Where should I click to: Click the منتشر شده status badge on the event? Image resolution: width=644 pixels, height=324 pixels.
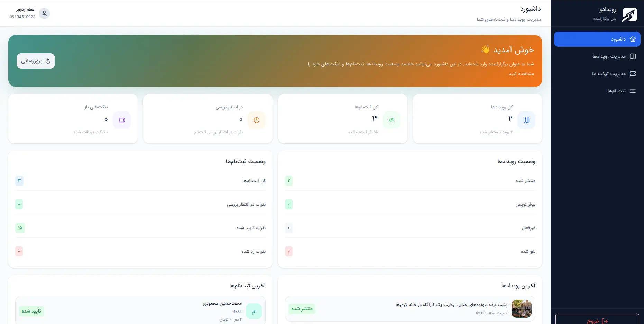[x=302, y=309]
